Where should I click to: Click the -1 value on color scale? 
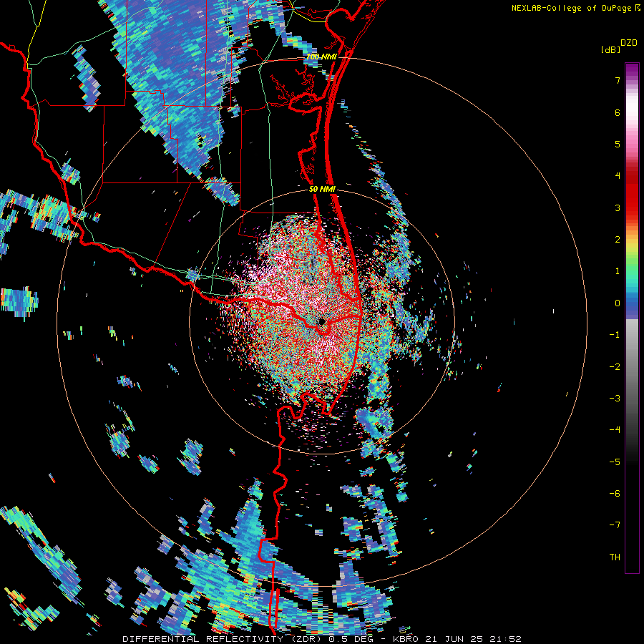tap(615, 335)
